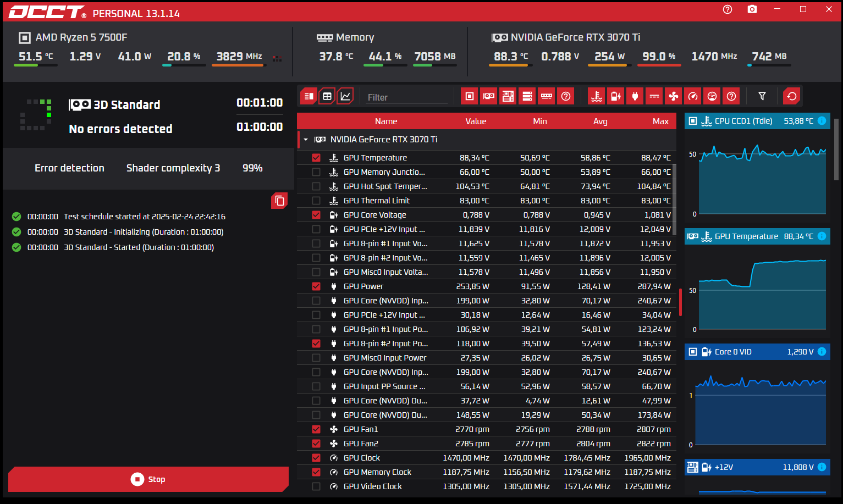The width and height of the screenshot is (843, 504).
Task: Open the help icon in the title bar
Action: coord(728,9)
